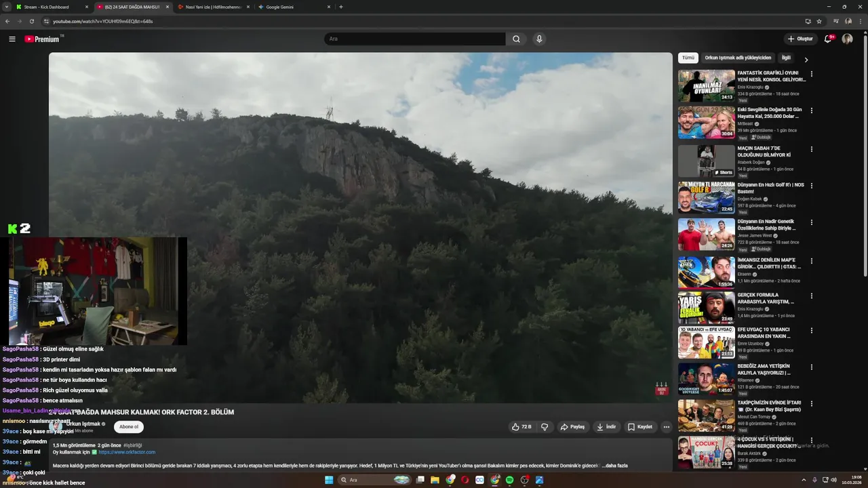Screen dimensions: 868x488
Task: Open the browser tab search dropdown arrow
Action: tap(7, 7)
